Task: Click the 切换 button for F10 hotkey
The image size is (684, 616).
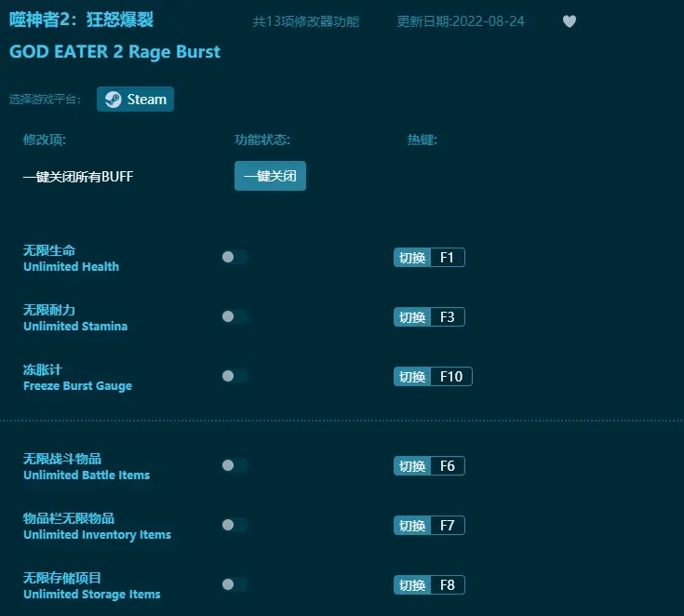Action: [412, 377]
